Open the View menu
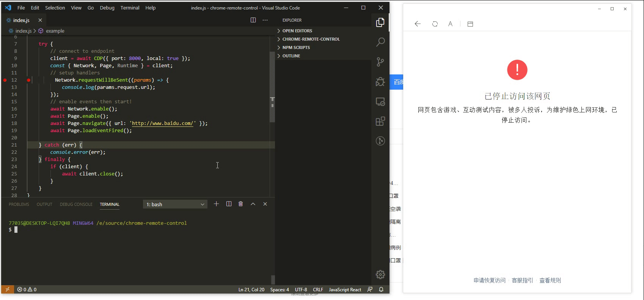The width and height of the screenshot is (644, 300). [76, 8]
